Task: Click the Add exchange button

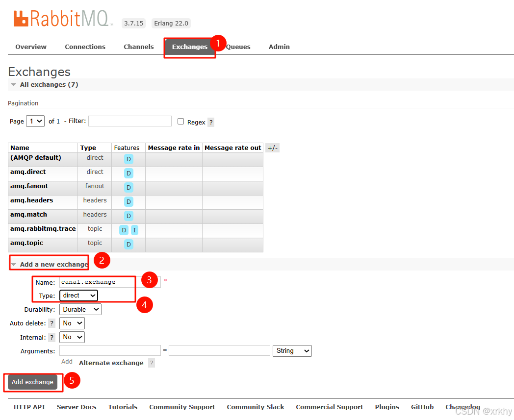Action: pyautogui.click(x=32, y=382)
